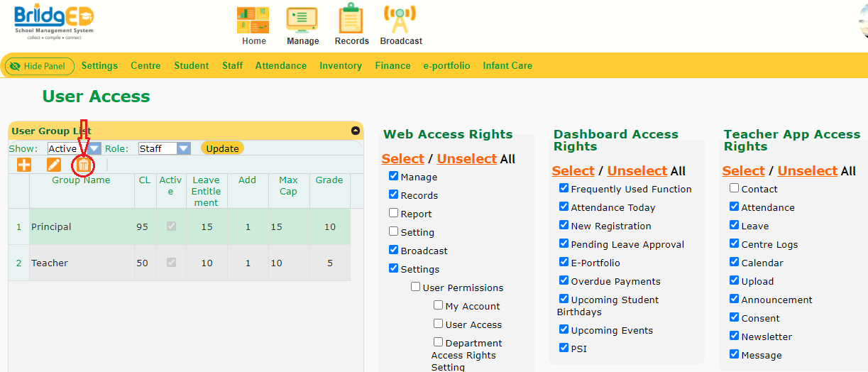Check the Report checkbox
Image resolution: width=868 pixels, height=372 pixels.
(x=393, y=213)
